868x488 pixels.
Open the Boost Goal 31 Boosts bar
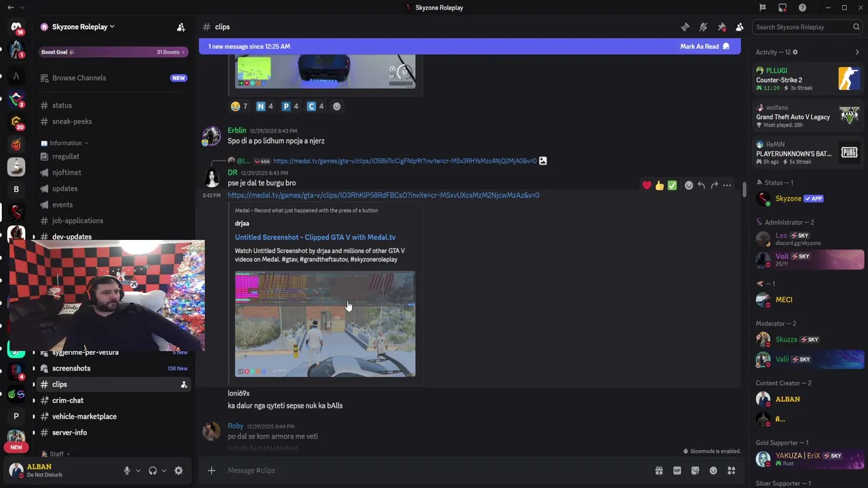coord(112,52)
